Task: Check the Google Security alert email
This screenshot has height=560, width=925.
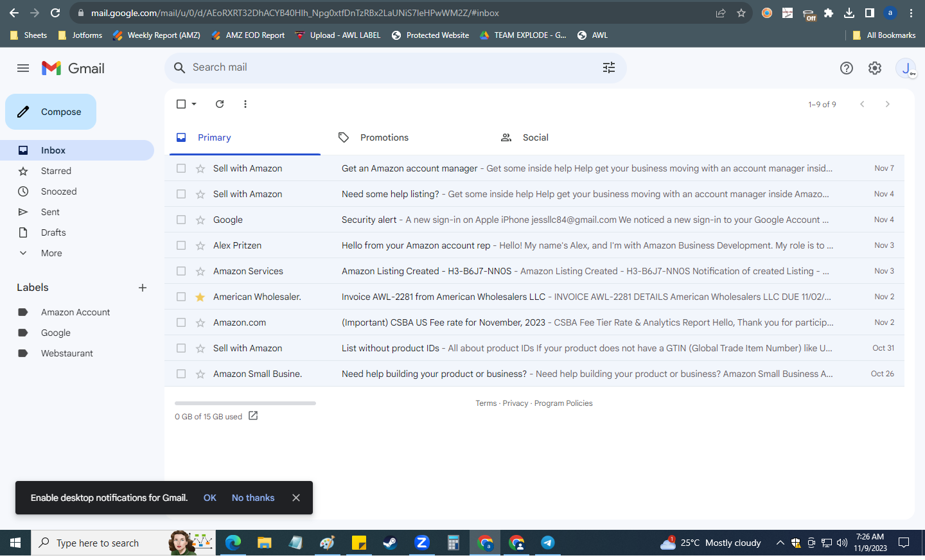Action: [x=181, y=220]
